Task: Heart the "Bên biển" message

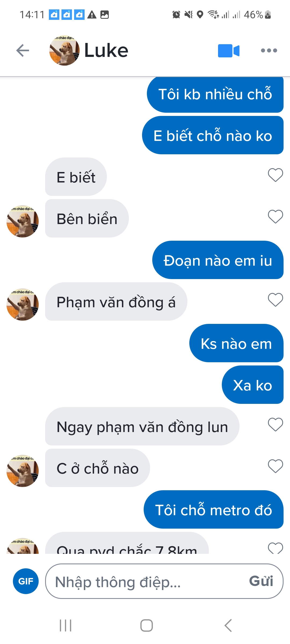Action: point(275,217)
